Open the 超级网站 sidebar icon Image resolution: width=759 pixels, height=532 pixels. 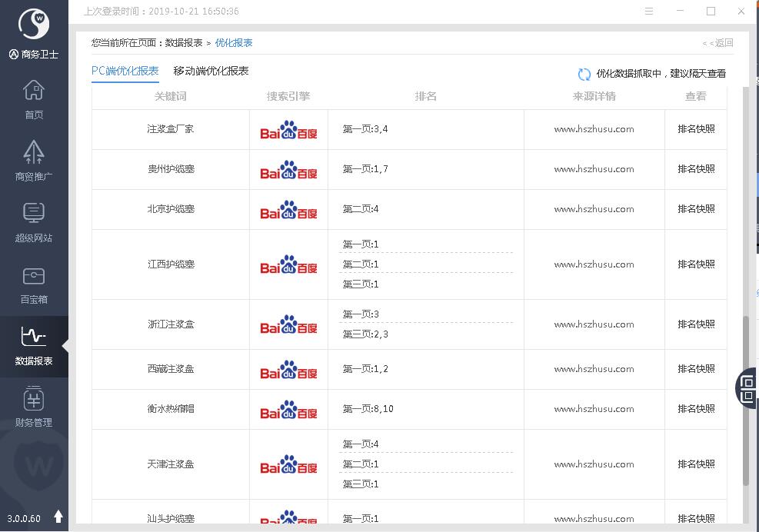coord(34,221)
